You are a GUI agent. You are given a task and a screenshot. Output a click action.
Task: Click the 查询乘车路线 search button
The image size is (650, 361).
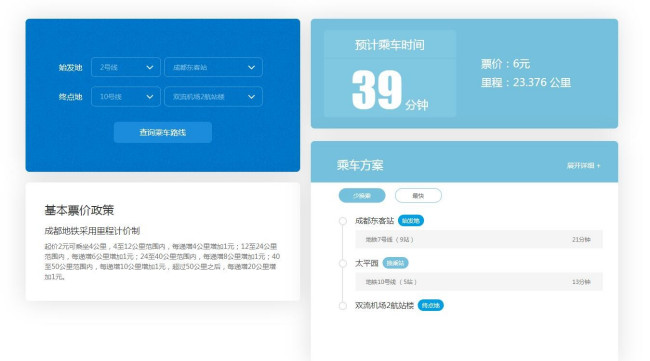click(x=162, y=132)
